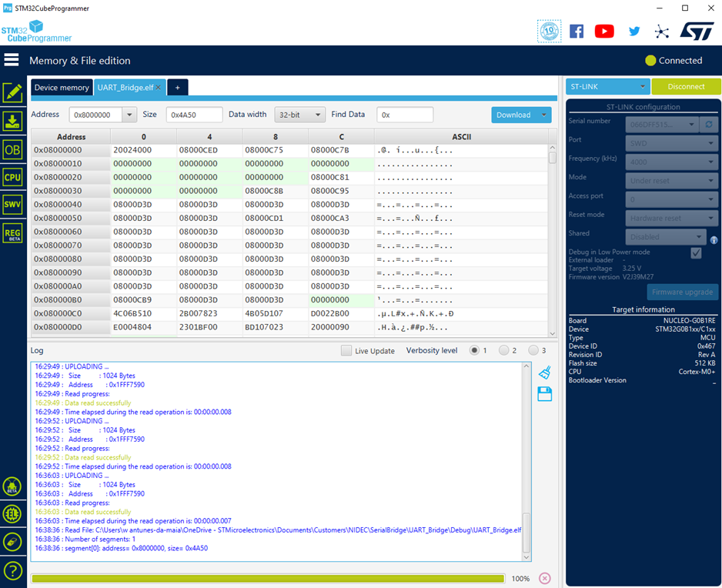Click the 10-year anniversary badge icon

click(550, 32)
